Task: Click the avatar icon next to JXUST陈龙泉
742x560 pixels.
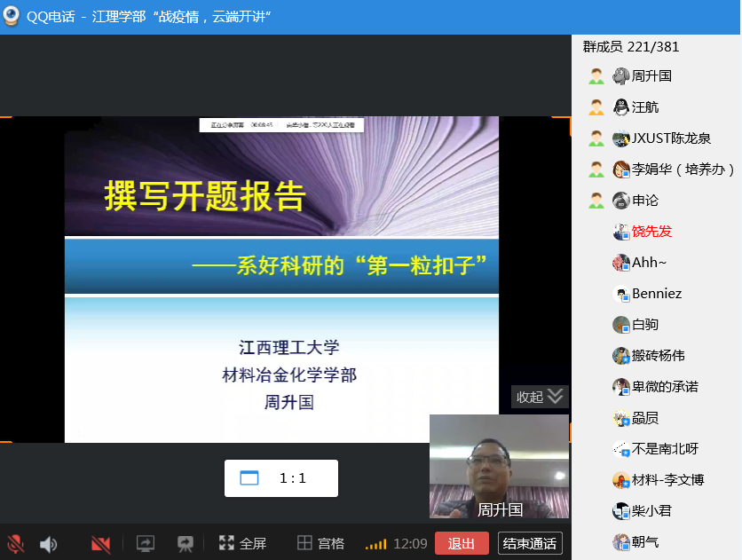Action: click(x=621, y=138)
